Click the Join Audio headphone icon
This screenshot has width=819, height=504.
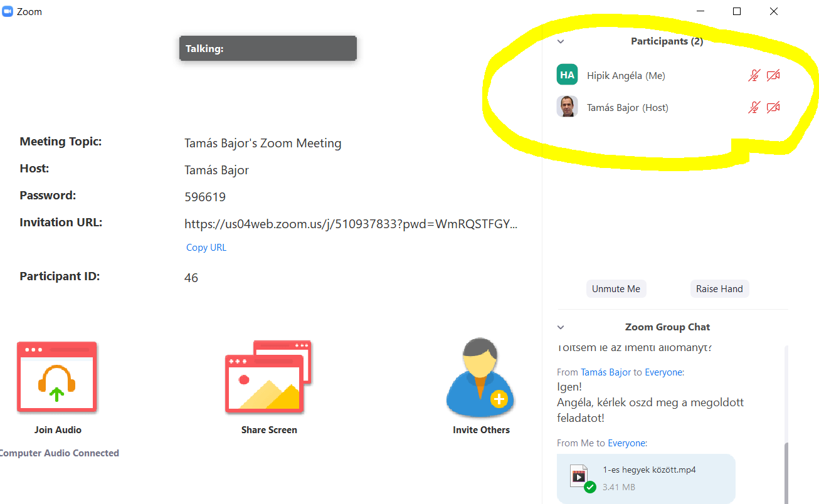(x=57, y=377)
